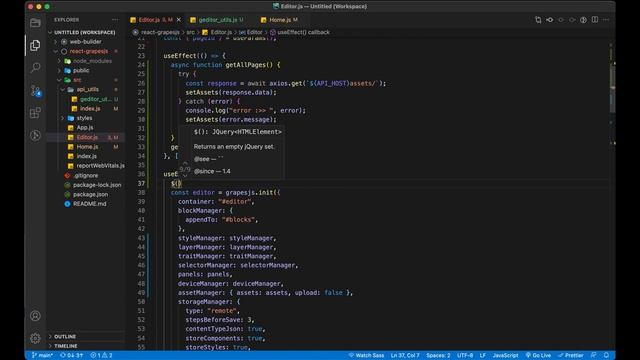Open Explorer views and more actions ellipsis

(x=115, y=20)
